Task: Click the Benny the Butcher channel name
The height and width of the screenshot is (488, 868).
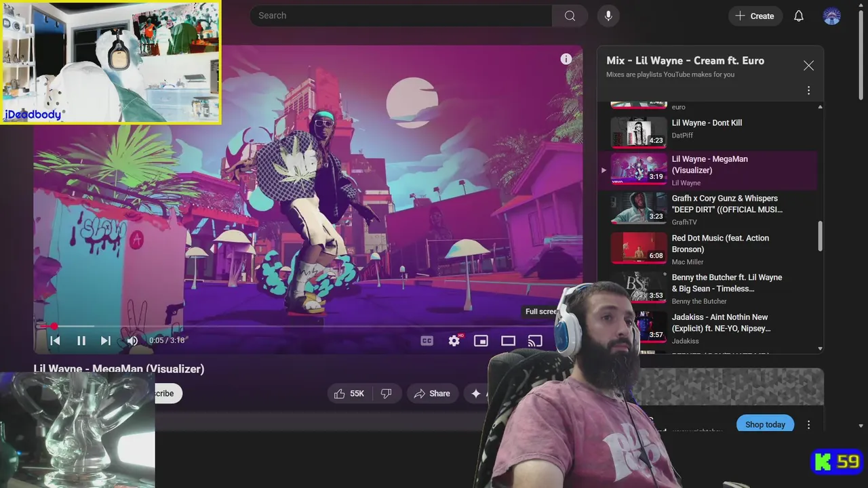Action: pyautogui.click(x=699, y=301)
